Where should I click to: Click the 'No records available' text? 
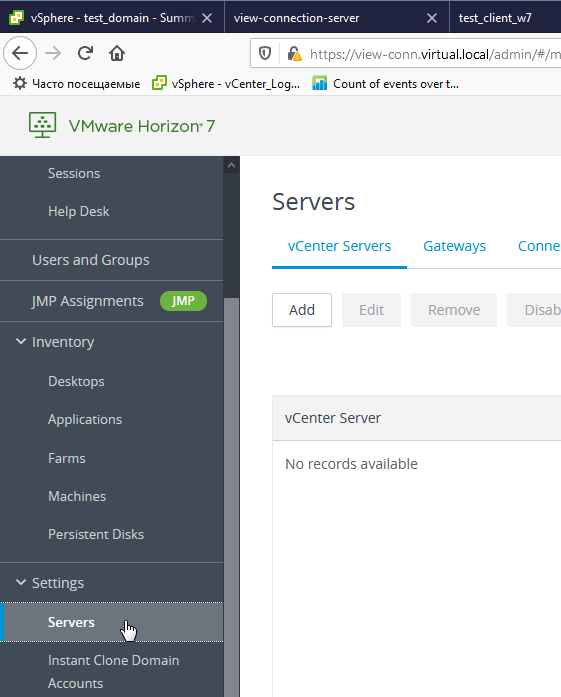point(351,464)
